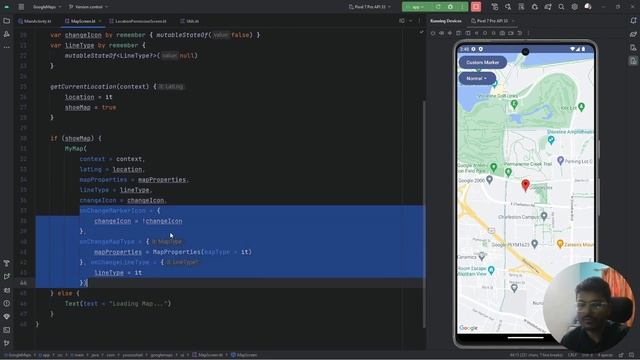The image size is (640, 360).
Task: Open the GoogleMaps project dropdown
Action: [47, 7]
